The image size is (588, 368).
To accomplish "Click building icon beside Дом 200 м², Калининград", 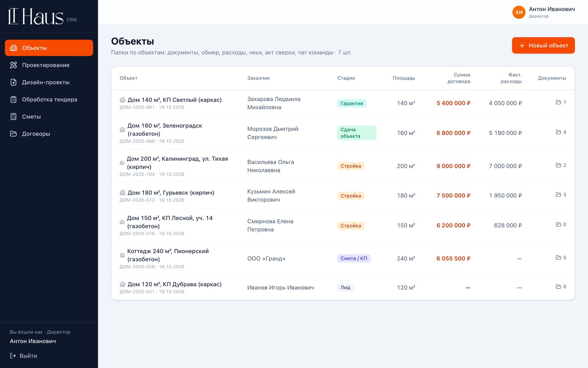I will [122, 163].
